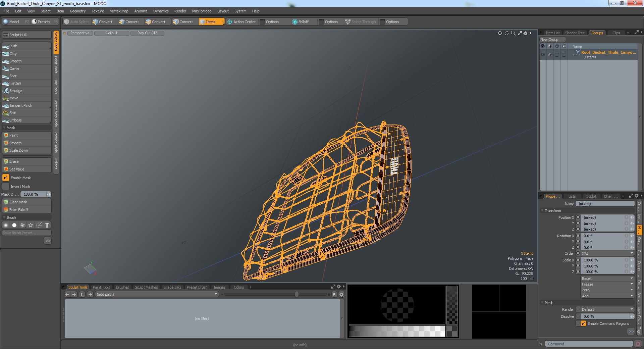Viewport: 644px width, 349px height.
Task: Open the viewport settings gear
Action: (x=525, y=33)
